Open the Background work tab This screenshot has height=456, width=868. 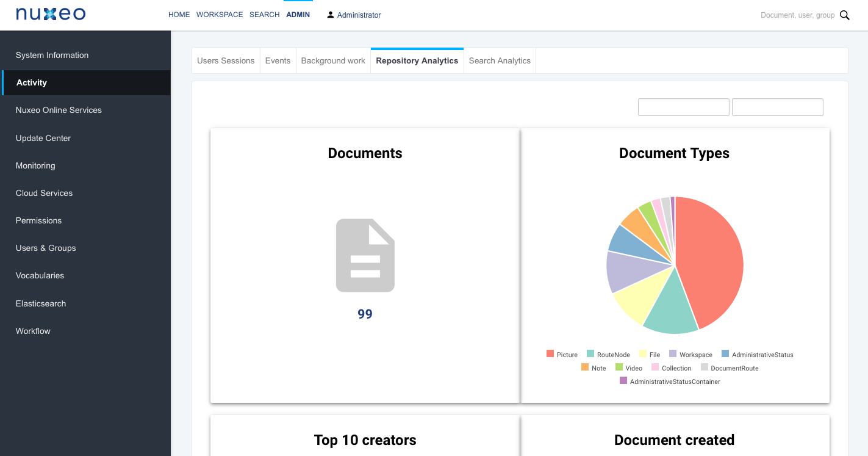[333, 60]
